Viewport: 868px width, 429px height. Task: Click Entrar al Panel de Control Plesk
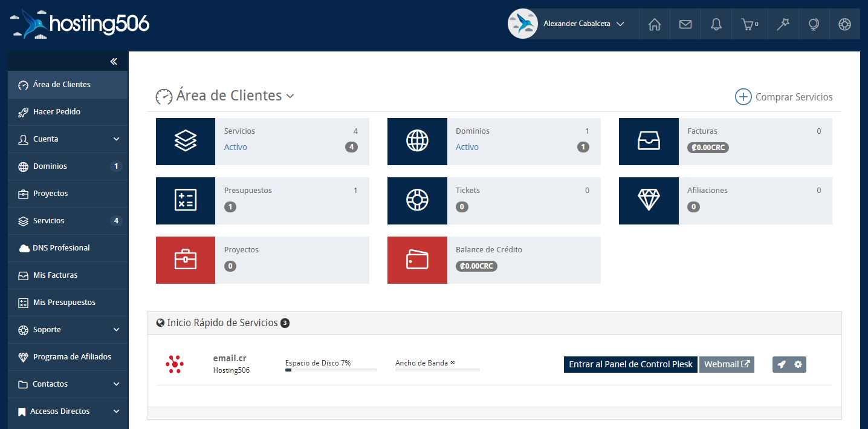(630, 364)
